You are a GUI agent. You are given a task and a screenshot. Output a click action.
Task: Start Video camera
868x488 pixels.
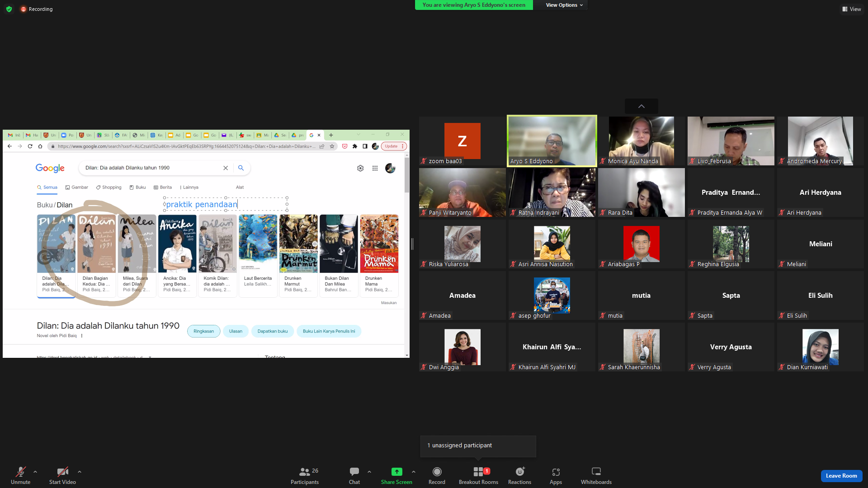62,476
